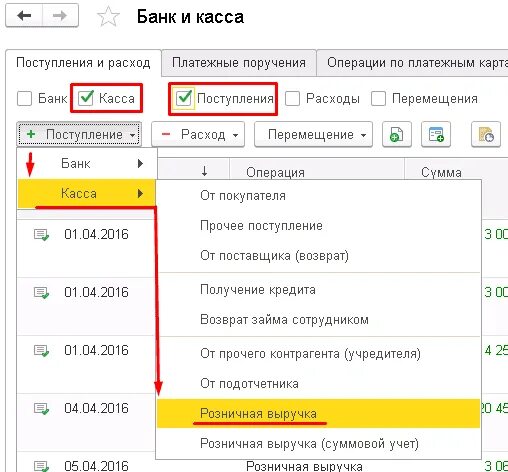Select Получение кредита menu item

(x=318, y=290)
